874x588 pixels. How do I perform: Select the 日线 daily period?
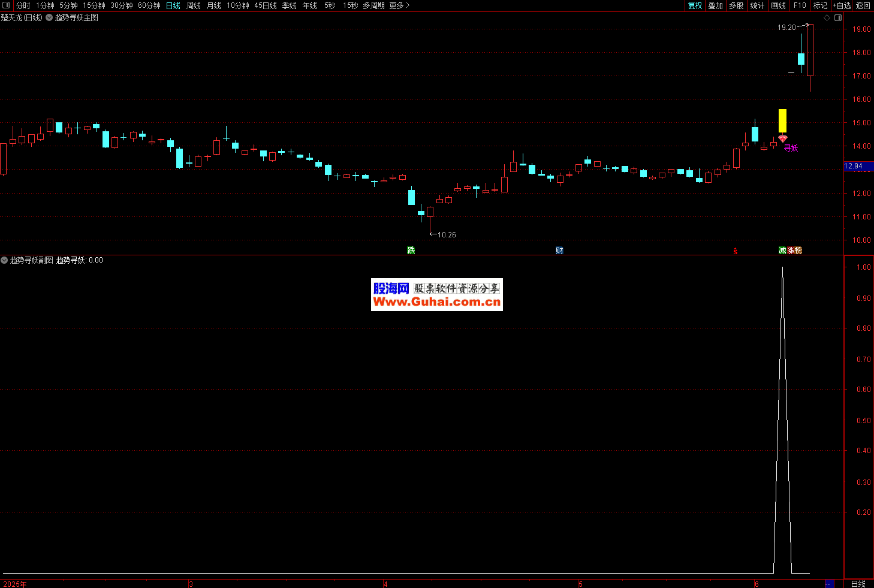pos(173,5)
